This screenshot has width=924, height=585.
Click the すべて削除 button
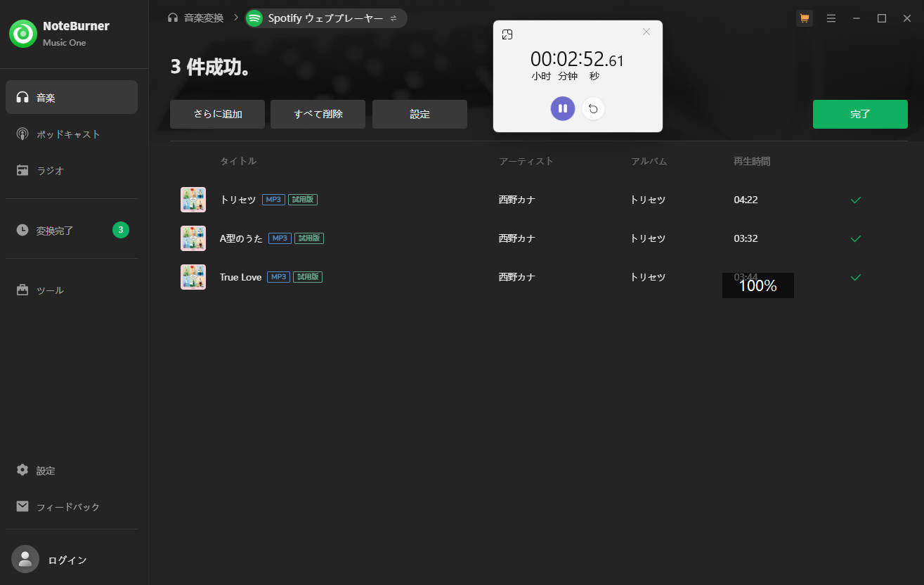pos(318,114)
